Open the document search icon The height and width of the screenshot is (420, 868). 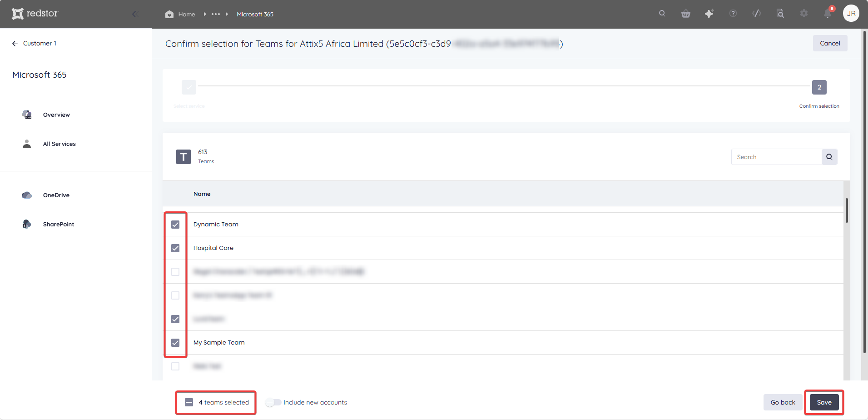[780, 14]
